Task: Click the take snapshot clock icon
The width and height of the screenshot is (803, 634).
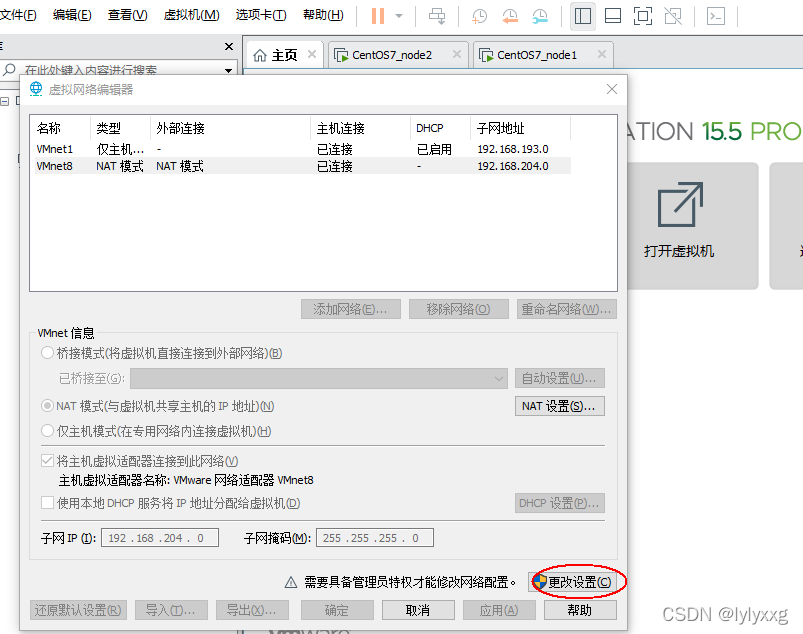Action: point(479,16)
